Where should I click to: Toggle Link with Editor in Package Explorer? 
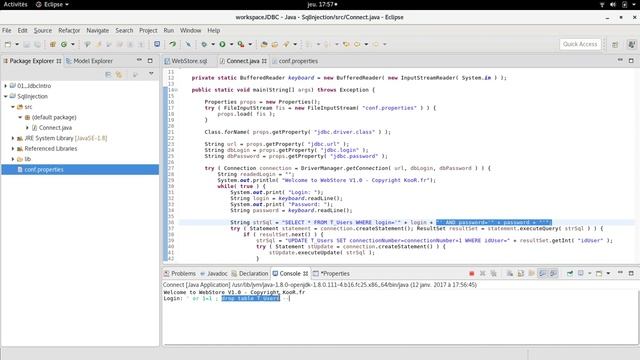[x=119, y=74]
